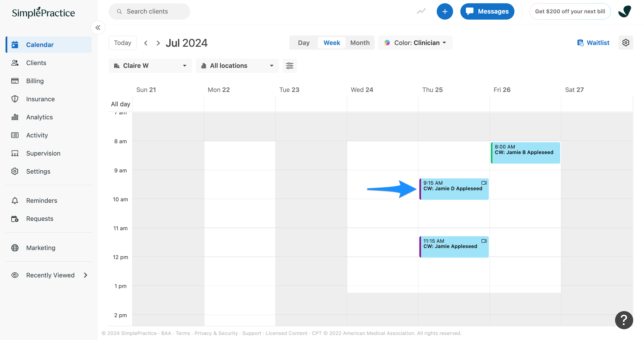Click the SimplePractice logo
644x340 pixels.
pos(43,13)
